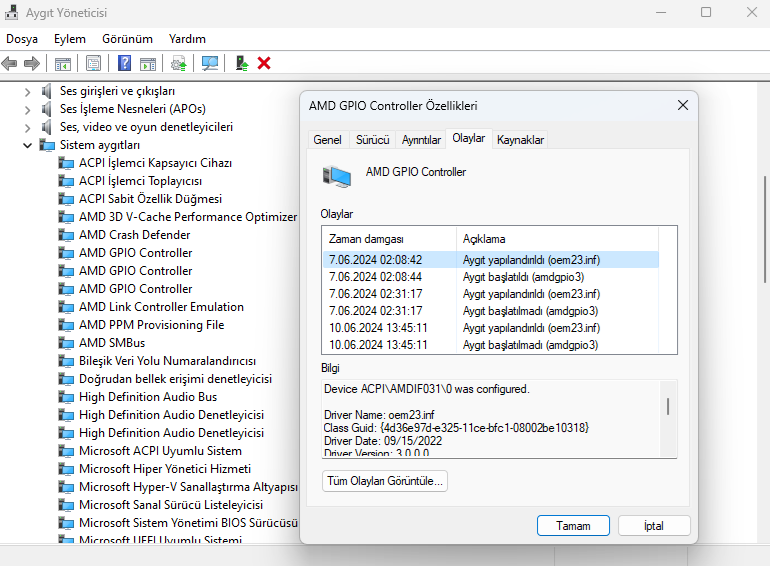Select the Aygıt başlatılmadı event at 7.06.2024 02:31:17
This screenshot has height=566, width=770.
point(491,311)
